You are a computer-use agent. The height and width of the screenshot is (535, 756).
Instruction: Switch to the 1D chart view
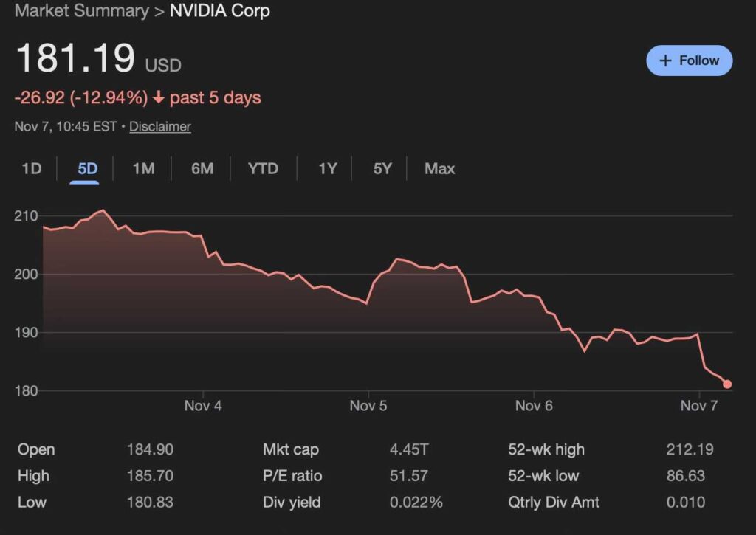point(31,168)
